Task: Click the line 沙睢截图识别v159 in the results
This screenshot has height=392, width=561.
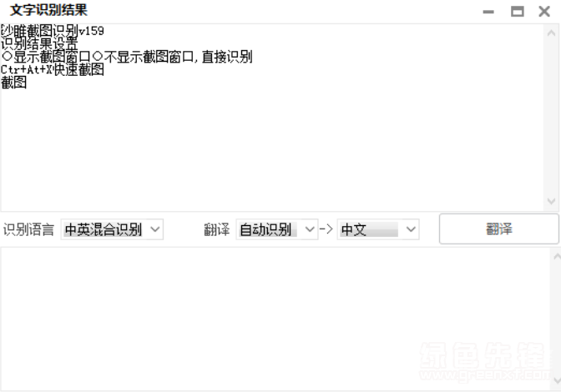Action: pyautogui.click(x=53, y=31)
